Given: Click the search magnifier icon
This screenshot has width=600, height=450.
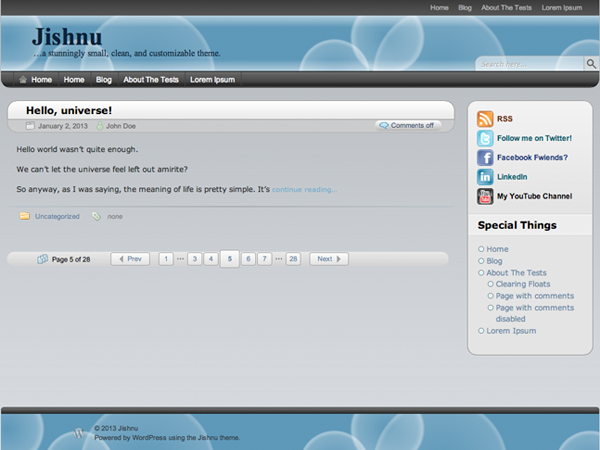Looking at the screenshot, I should [591, 64].
